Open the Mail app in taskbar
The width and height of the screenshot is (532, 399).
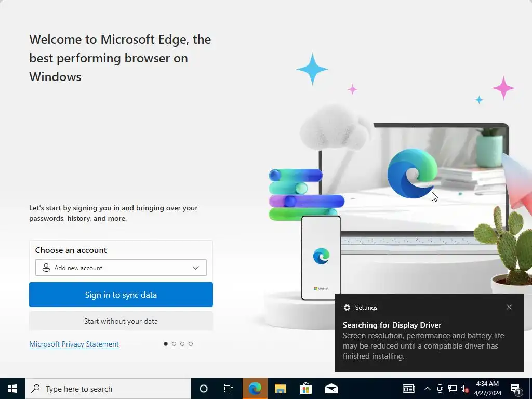(331, 389)
